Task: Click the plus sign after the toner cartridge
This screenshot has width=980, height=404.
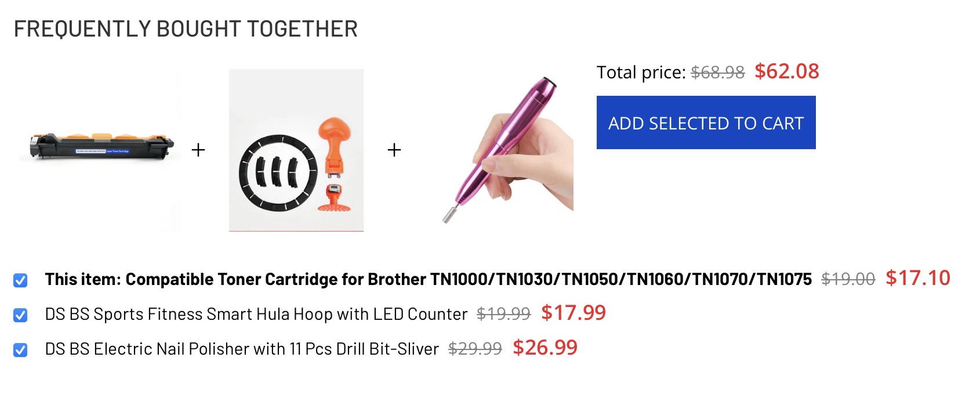Action: pyautogui.click(x=198, y=150)
